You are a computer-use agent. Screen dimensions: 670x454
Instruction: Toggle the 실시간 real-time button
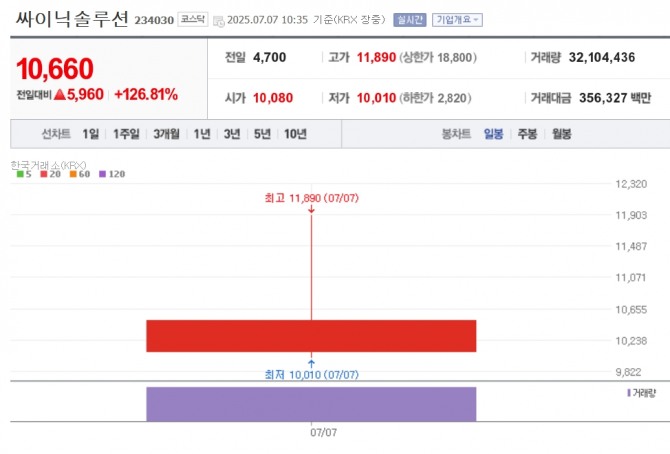point(409,19)
